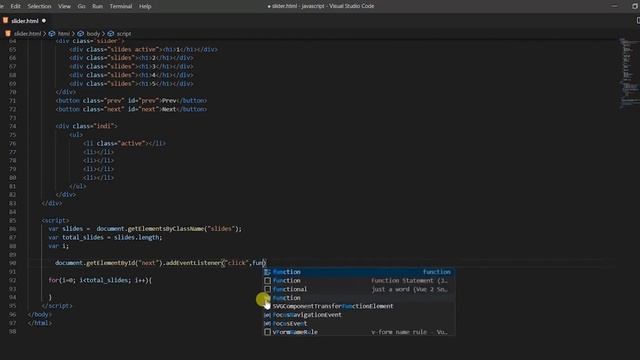Click the icon beside FocusEvent suggestion
The image size is (640, 360).
[x=267, y=323]
